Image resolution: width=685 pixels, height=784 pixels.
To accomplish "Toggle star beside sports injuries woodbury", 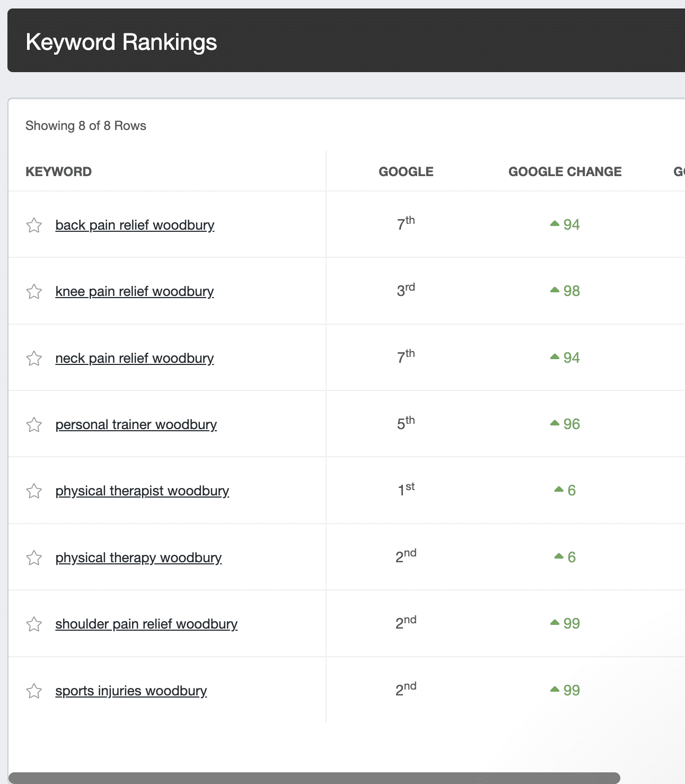I will (34, 691).
